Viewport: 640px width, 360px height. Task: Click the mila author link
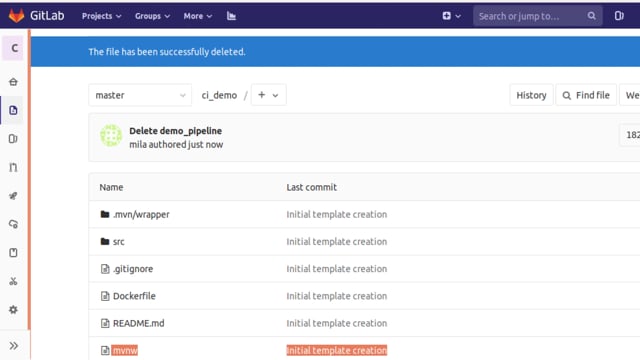click(137, 144)
